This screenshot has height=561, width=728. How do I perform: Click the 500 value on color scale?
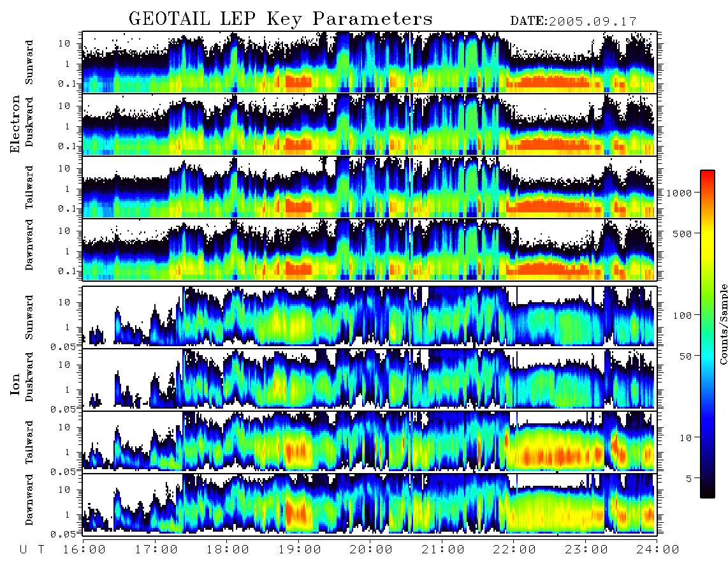tap(682, 233)
